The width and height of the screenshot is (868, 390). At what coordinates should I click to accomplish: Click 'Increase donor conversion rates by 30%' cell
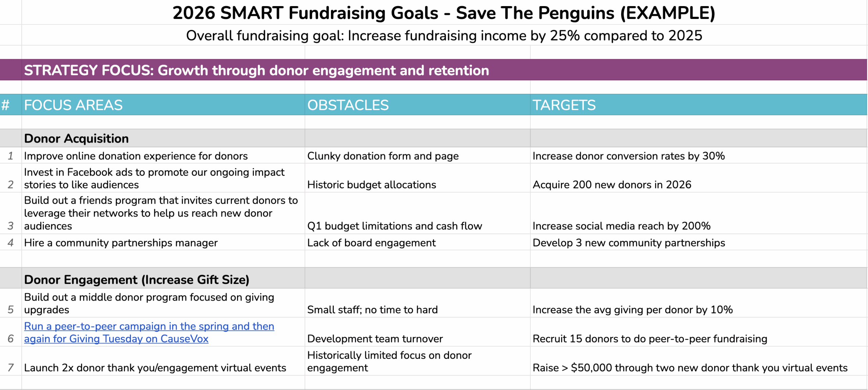628,156
